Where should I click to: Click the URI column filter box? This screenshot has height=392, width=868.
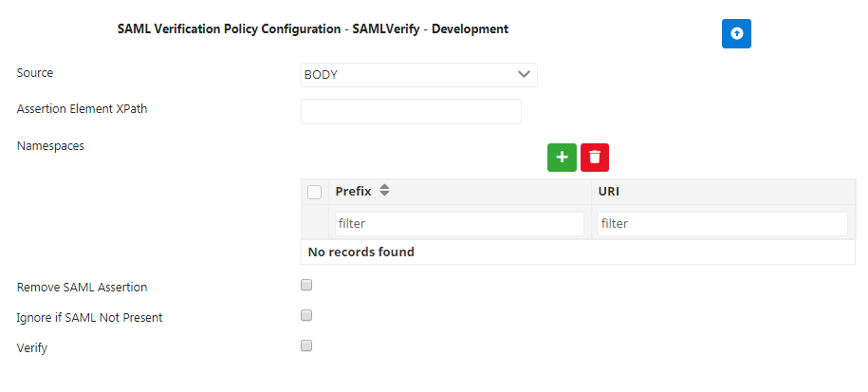tap(722, 224)
